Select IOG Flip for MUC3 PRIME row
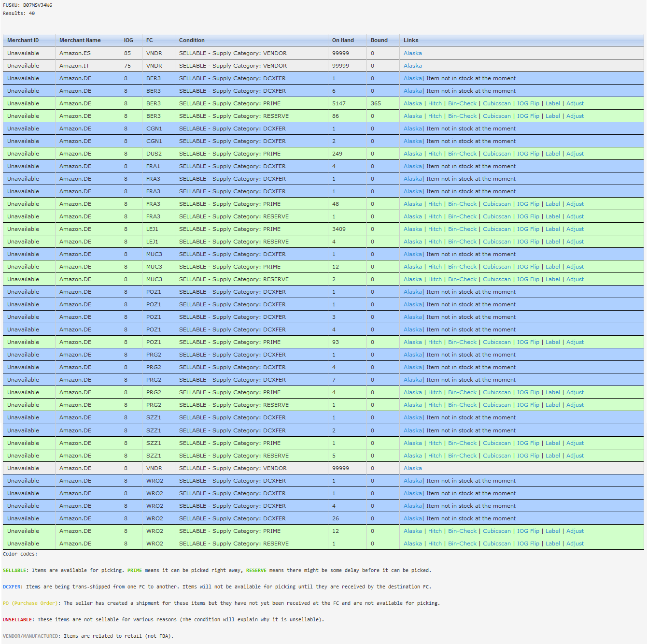The height and width of the screenshot is (644, 647). 528,267
